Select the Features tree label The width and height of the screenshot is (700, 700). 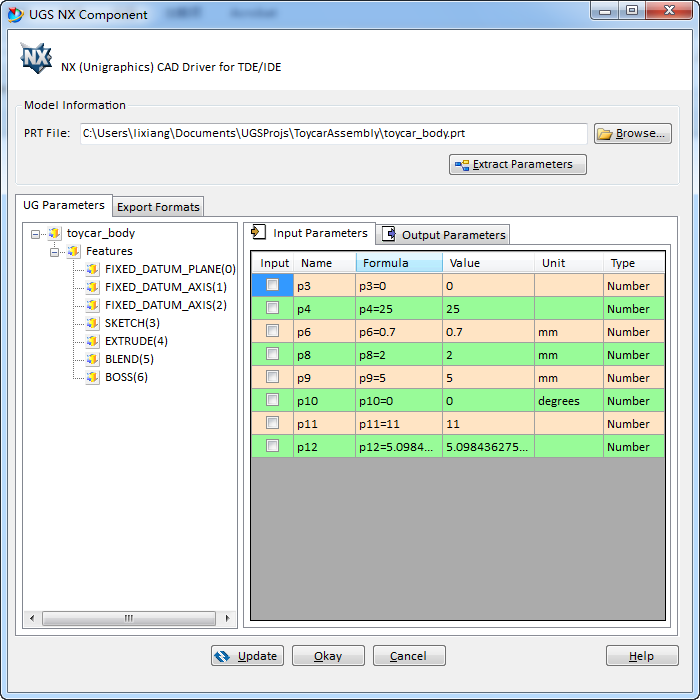[x=109, y=251]
